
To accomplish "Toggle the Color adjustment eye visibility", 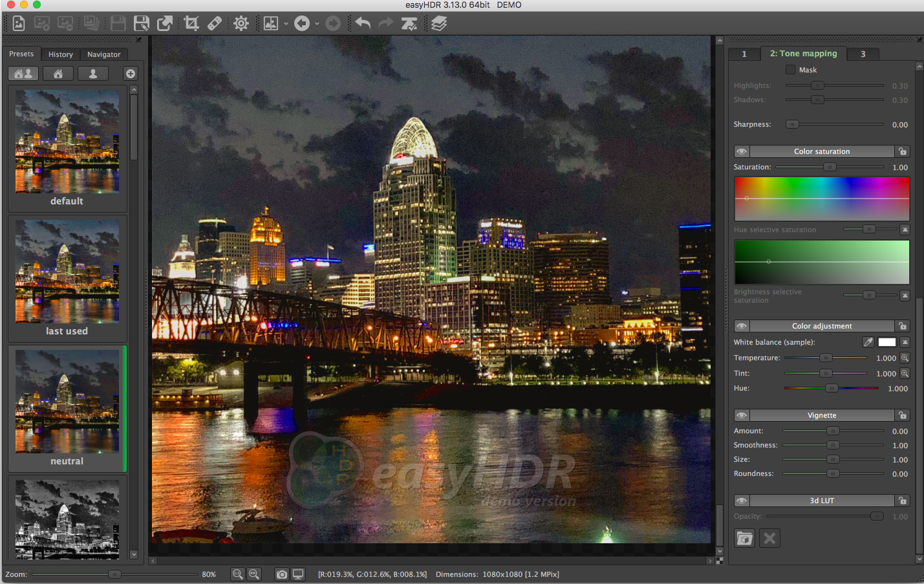I will [742, 326].
